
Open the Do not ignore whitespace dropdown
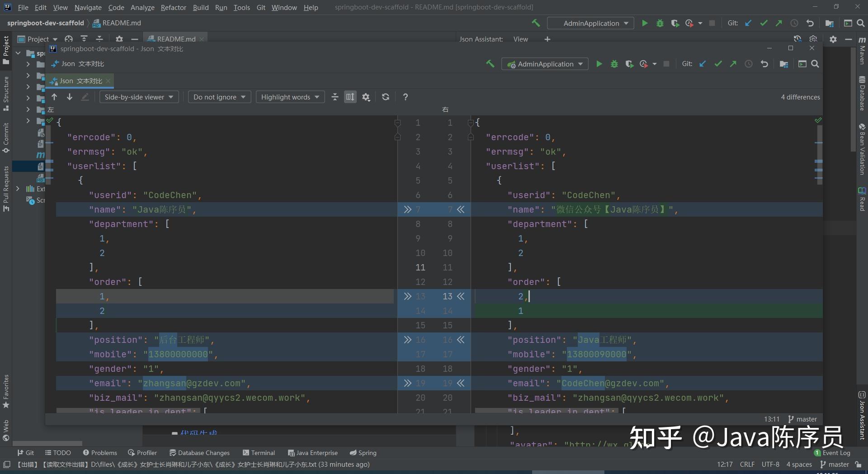[219, 96]
